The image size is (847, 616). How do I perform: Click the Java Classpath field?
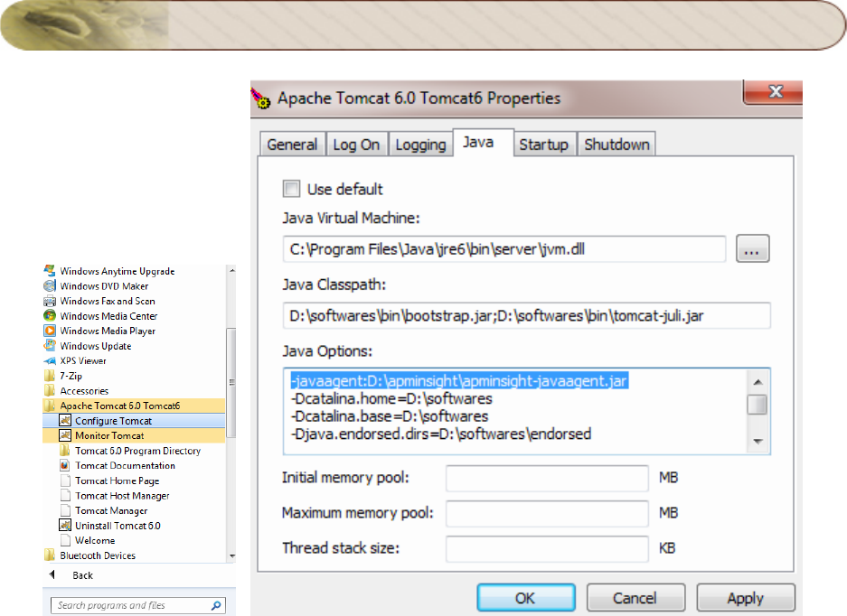click(x=527, y=316)
